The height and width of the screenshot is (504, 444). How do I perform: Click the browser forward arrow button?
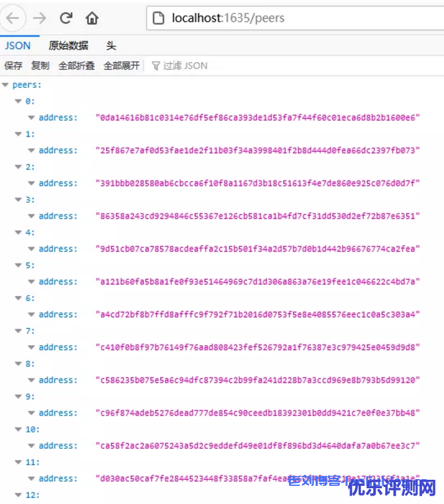click(40, 18)
